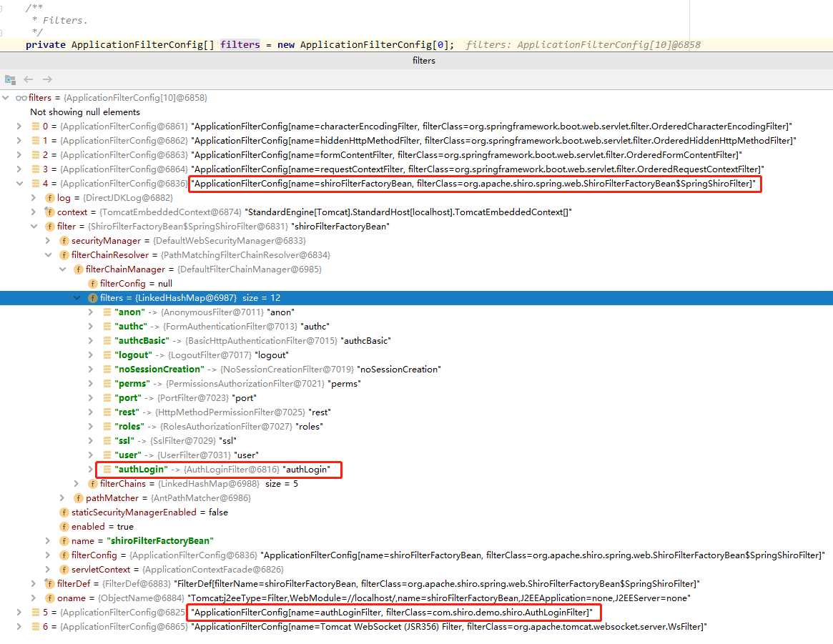Expand the filterDef FilterDef field
Image resolution: width=833 pixels, height=644 pixels.
pos(34,584)
